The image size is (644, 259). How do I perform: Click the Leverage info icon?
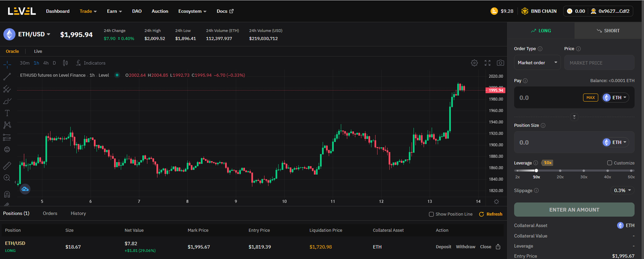[x=536, y=163]
